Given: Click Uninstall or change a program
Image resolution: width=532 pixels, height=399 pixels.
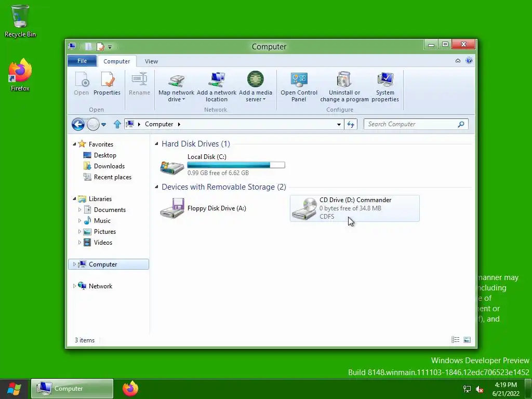Looking at the screenshot, I should (x=344, y=87).
